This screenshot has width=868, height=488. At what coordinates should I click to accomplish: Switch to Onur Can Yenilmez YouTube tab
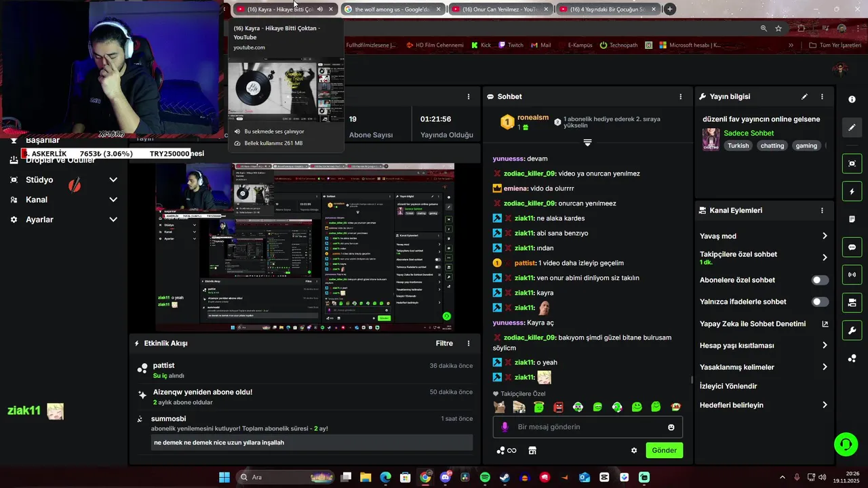click(x=500, y=9)
